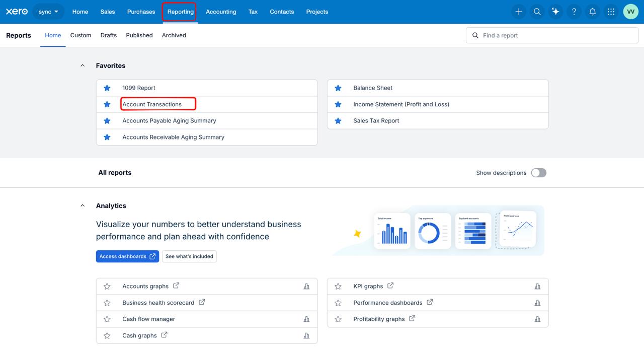The width and height of the screenshot is (644, 352).
Task: Switch to the Drafts tab
Action: 109,35
